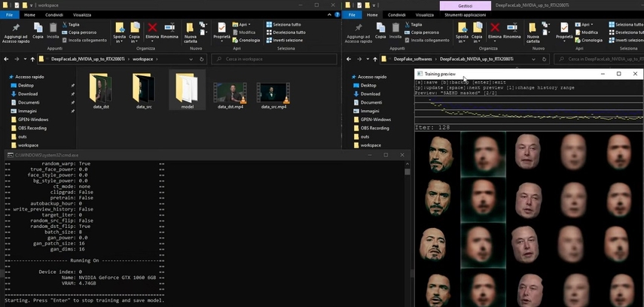Open outs folder in DeepFaceLab window sidebar

(x=365, y=137)
